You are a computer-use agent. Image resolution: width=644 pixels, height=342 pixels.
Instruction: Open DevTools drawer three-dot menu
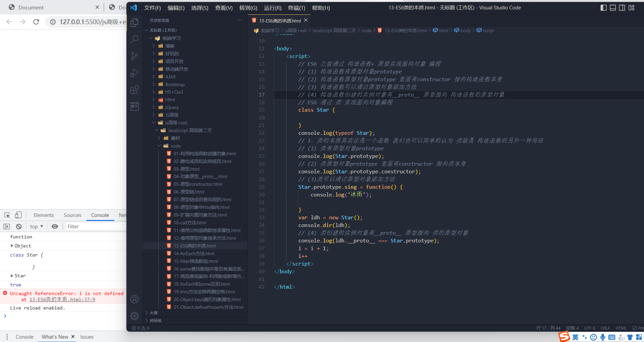[x=7, y=337]
